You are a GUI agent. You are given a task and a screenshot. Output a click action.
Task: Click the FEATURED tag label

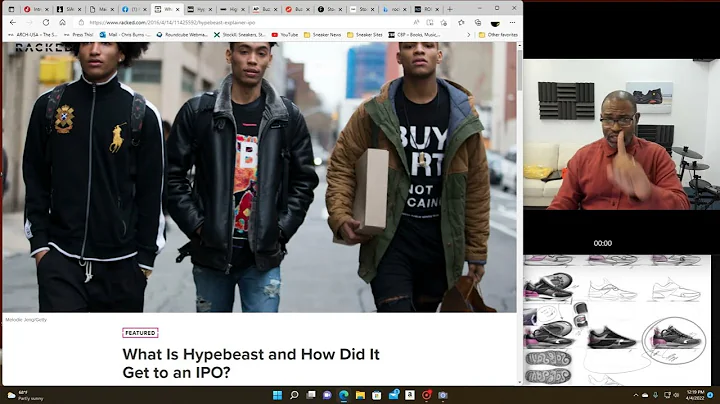[x=140, y=333]
